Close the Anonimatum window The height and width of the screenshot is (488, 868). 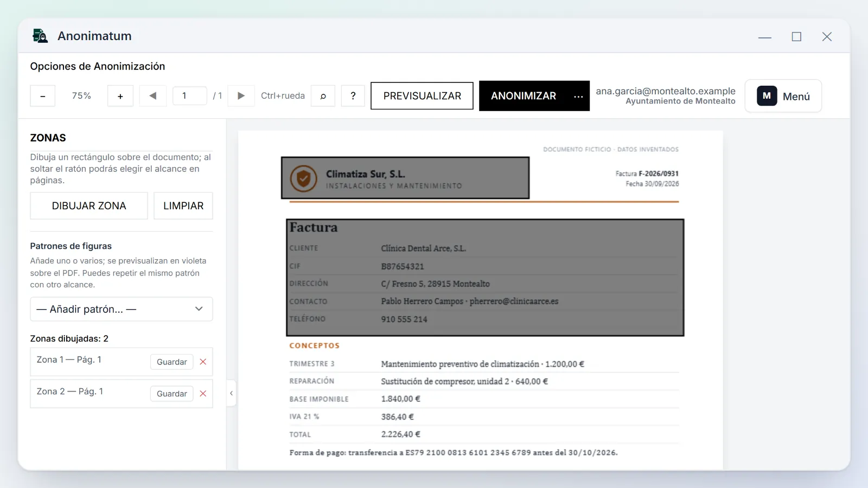[x=827, y=37]
